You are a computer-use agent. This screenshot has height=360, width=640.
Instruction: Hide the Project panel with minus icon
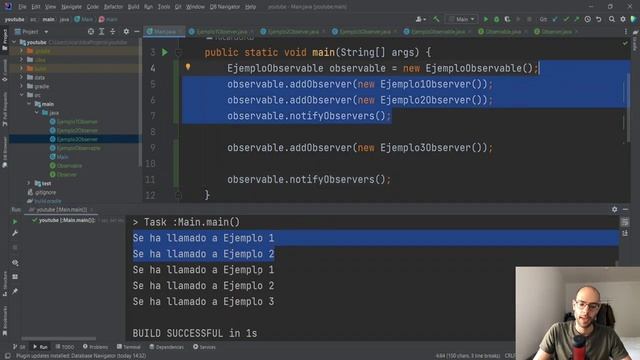[137, 31]
